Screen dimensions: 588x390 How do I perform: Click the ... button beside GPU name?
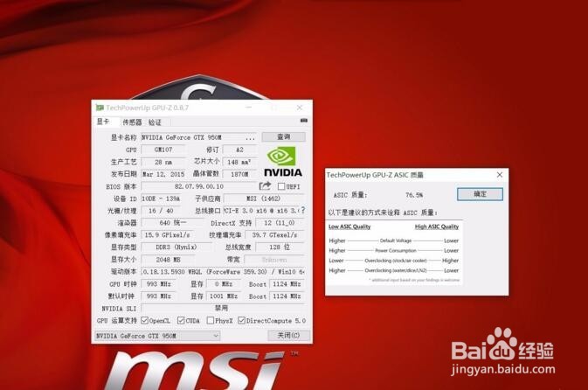(250, 137)
